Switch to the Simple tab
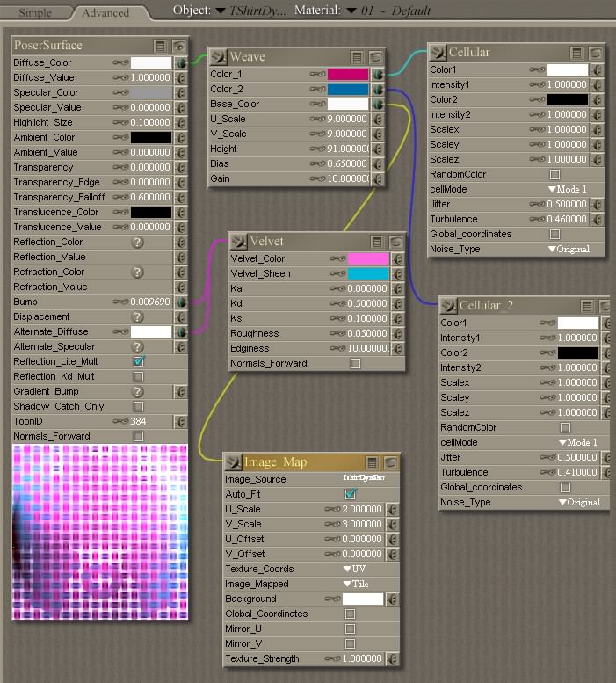The image size is (616, 683). pyautogui.click(x=35, y=13)
